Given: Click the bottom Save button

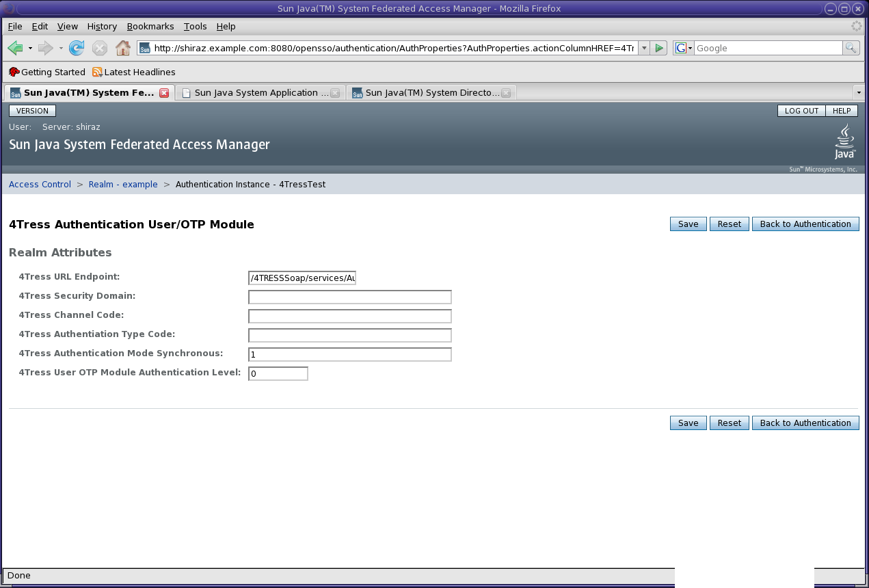Looking at the screenshot, I should tap(688, 423).
